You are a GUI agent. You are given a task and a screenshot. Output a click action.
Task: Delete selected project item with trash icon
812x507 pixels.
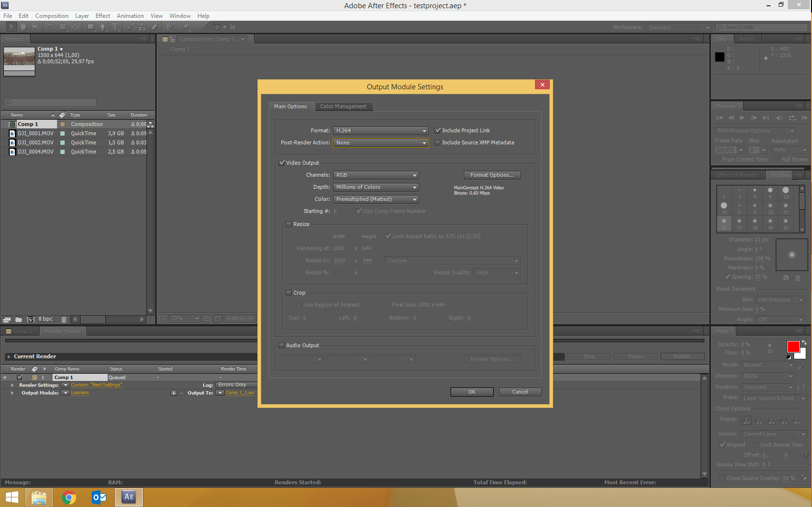tap(64, 319)
